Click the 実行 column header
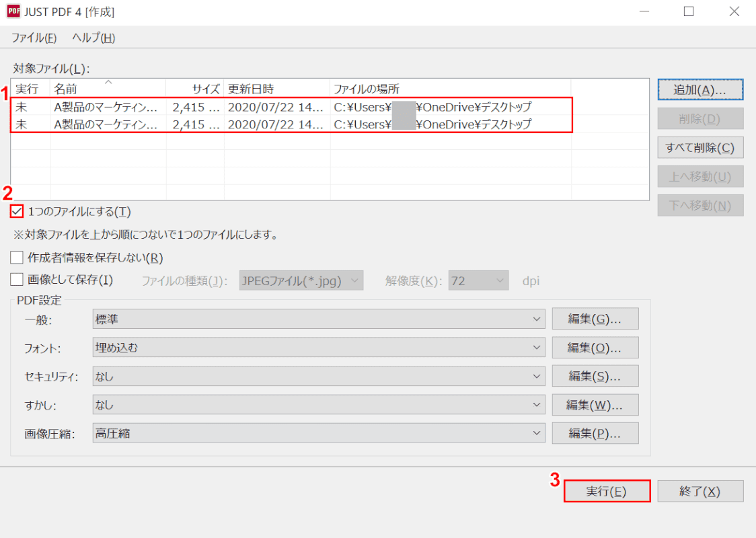 (30, 89)
